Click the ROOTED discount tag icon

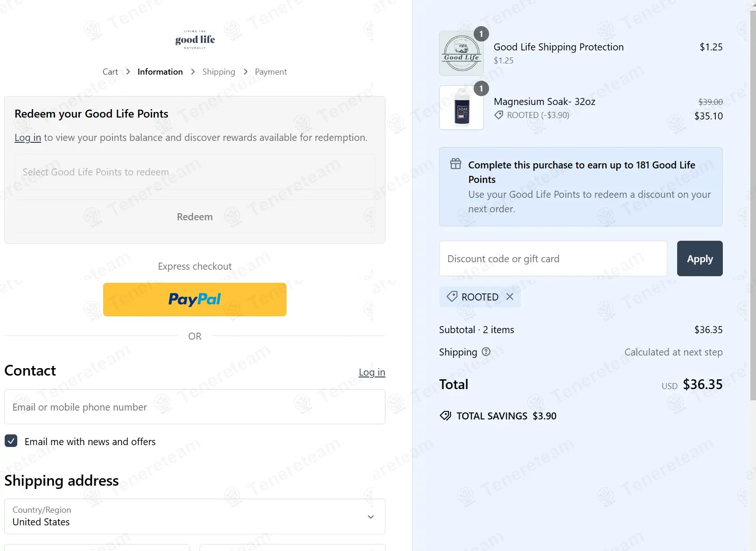click(452, 297)
